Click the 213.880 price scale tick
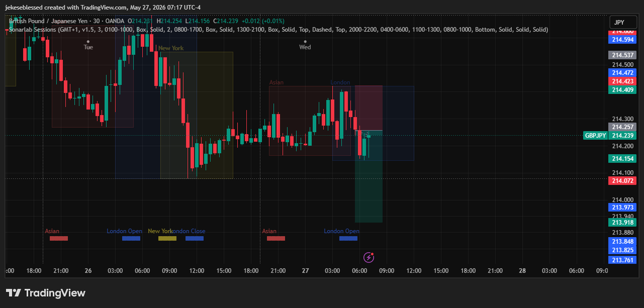644x308 pixels. [623, 232]
